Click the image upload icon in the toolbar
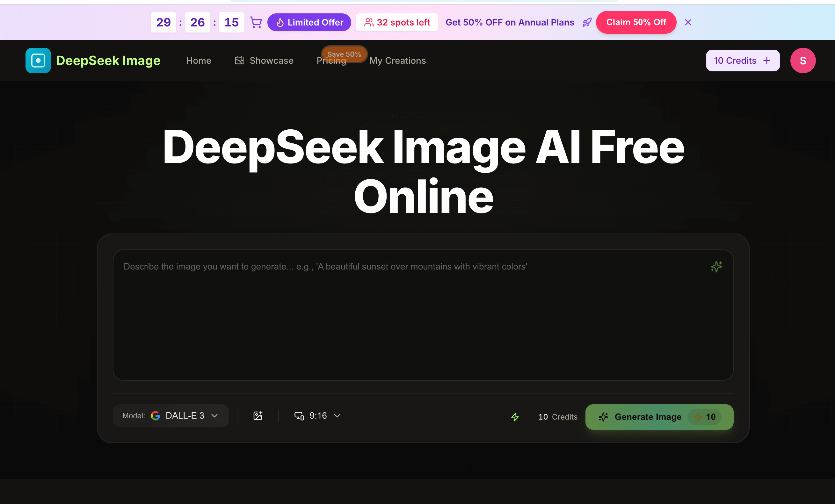 pos(258,416)
